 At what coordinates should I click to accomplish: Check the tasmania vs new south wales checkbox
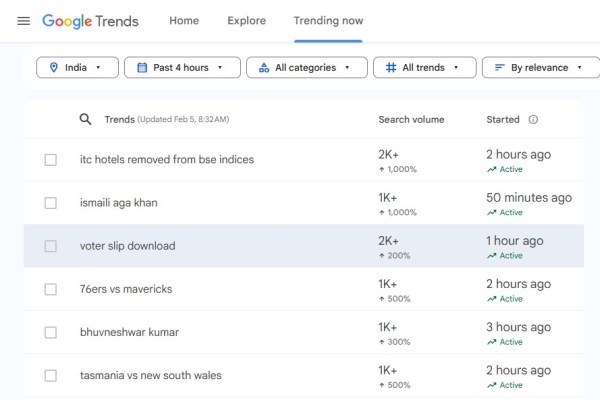tap(51, 376)
